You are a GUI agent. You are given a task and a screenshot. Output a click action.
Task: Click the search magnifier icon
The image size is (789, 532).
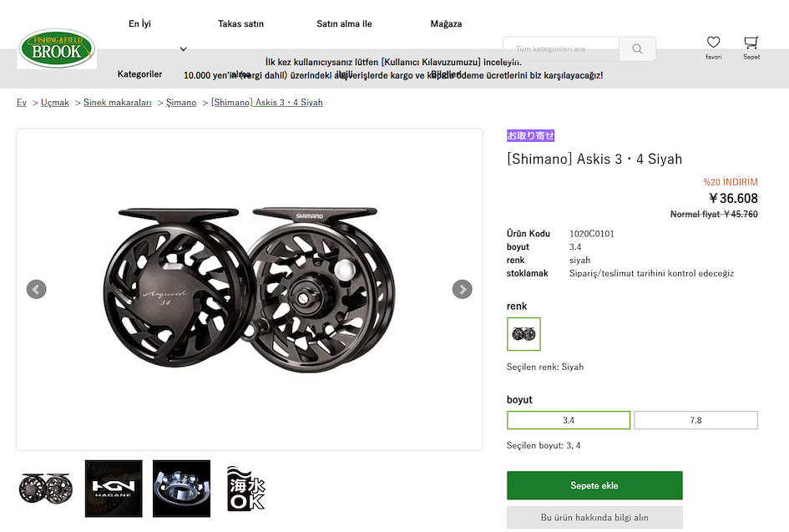[x=637, y=48]
